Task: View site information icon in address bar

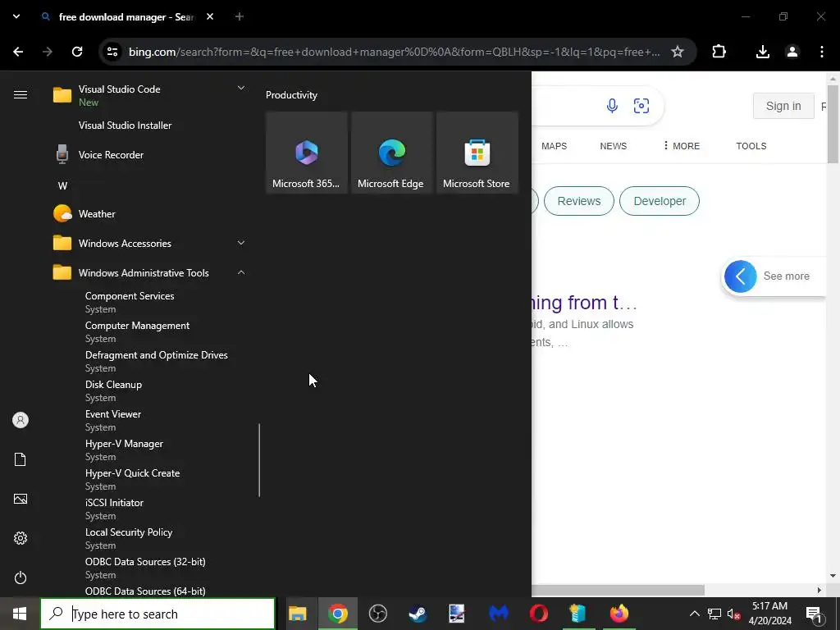Action: tap(112, 52)
